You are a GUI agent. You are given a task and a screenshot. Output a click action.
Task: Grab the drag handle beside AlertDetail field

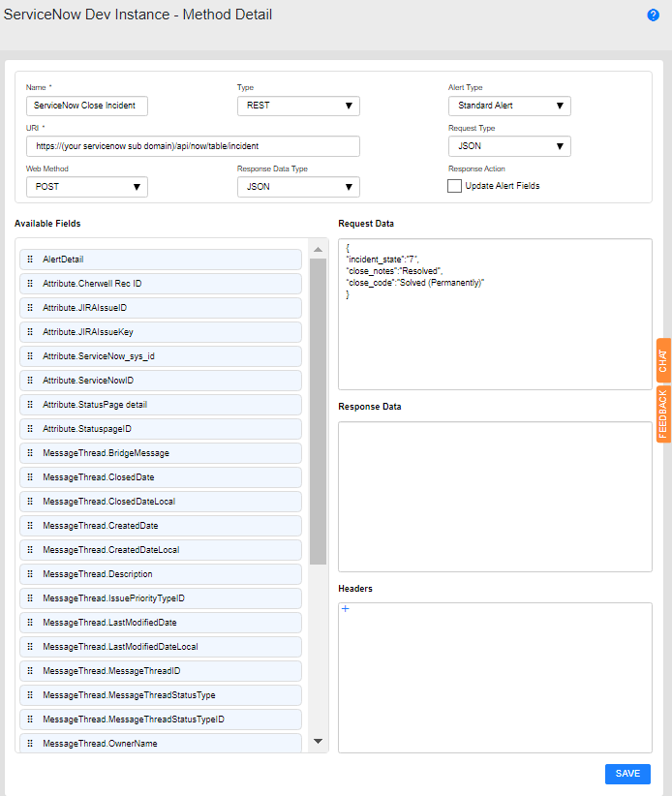click(x=30, y=260)
